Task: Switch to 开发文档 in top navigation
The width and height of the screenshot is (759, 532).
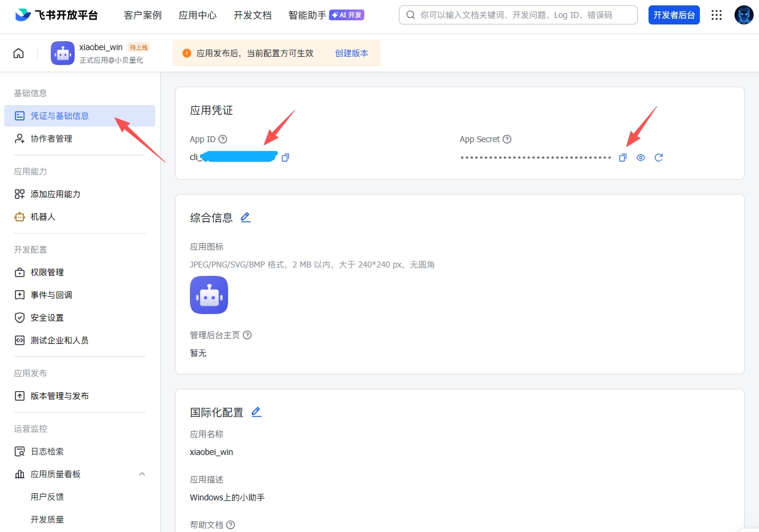Action: click(252, 16)
